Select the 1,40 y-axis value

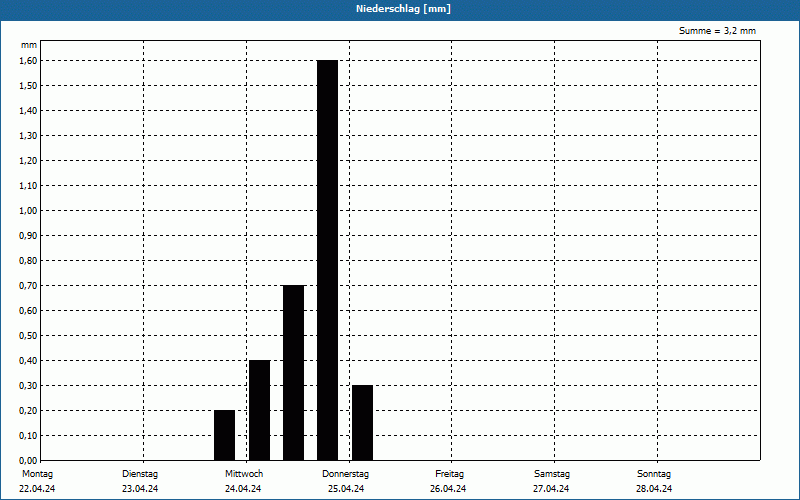tap(28, 110)
